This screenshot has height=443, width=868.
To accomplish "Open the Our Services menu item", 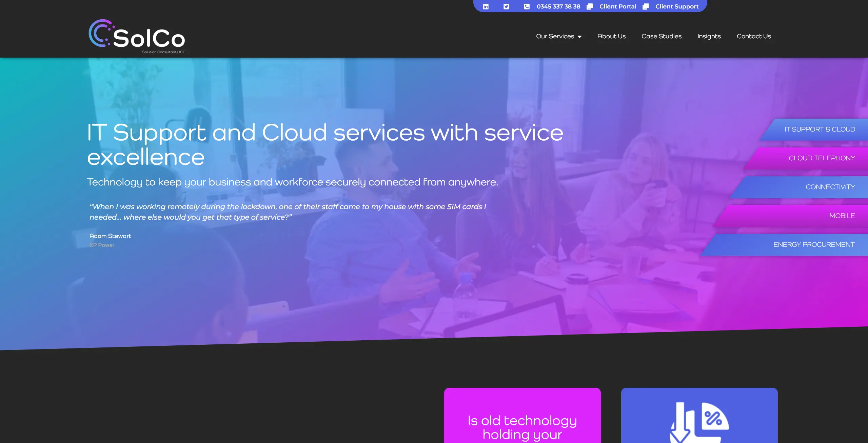I will (x=555, y=36).
